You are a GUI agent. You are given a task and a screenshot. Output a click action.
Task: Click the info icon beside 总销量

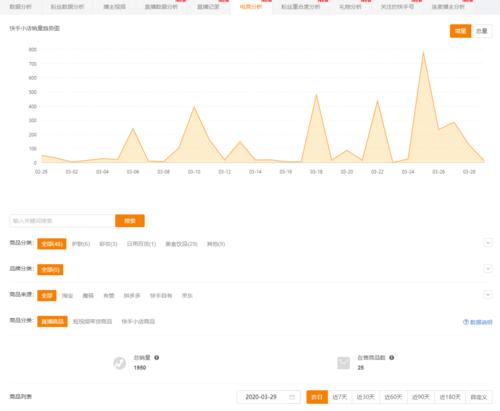[x=156, y=357]
